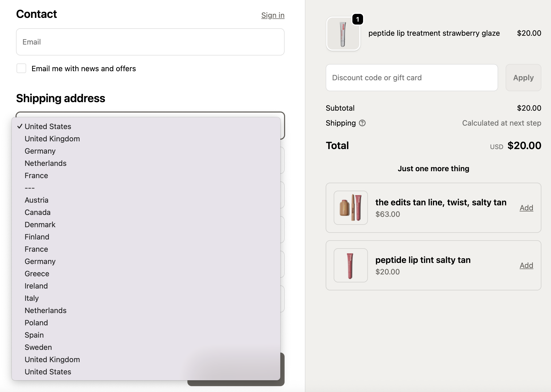Focus the discount code or gift card field
This screenshot has width=551, height=392.
[411, 78]
